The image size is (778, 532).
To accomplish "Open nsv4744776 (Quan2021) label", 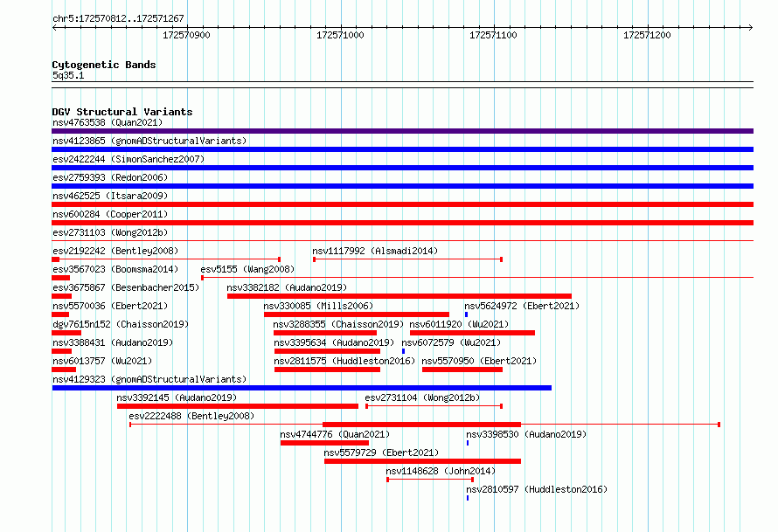I will 335,434.
